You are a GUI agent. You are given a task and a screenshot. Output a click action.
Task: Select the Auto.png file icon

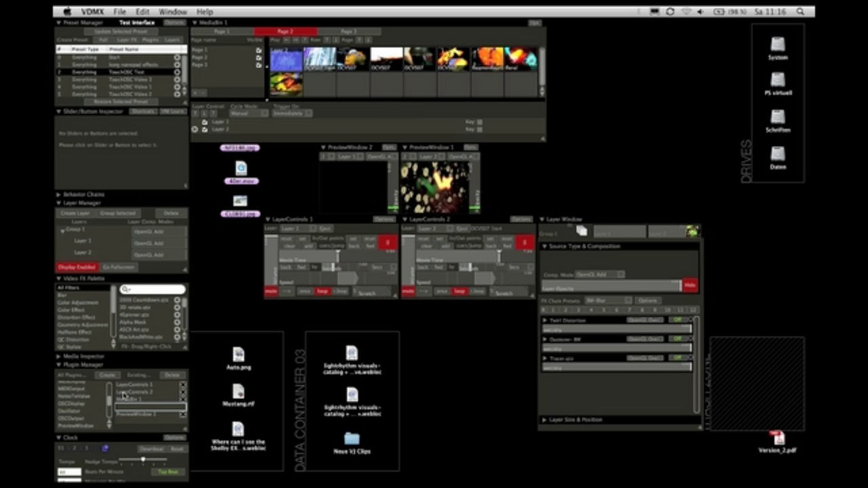pyautogui.click(x=238, y=354)
